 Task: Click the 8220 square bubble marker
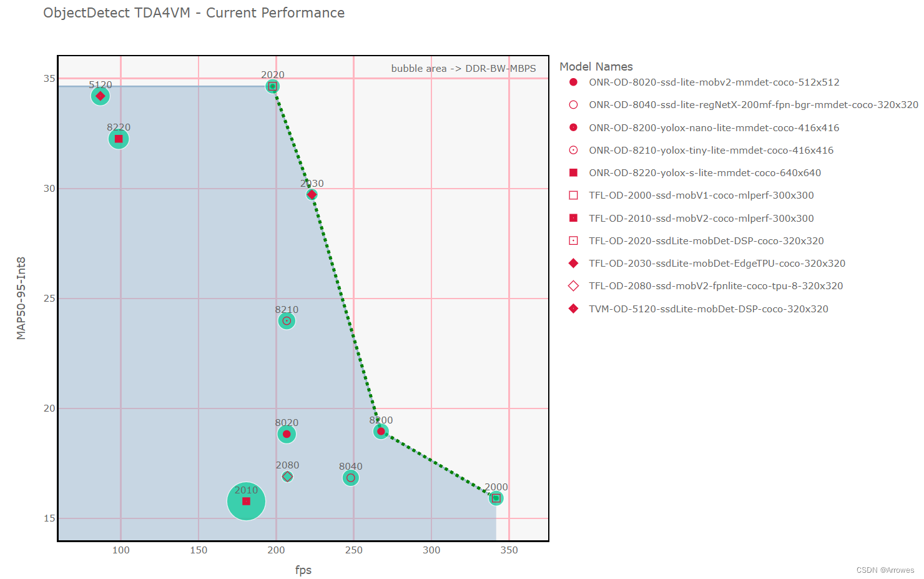click(119, 139)
